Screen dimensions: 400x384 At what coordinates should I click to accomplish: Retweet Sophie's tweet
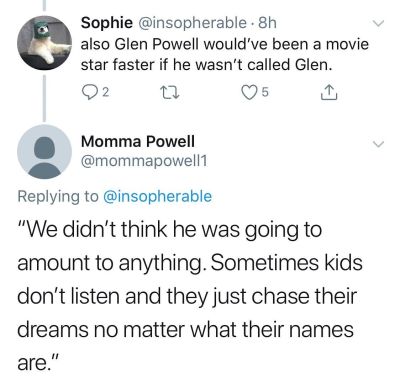click(170, 93)
